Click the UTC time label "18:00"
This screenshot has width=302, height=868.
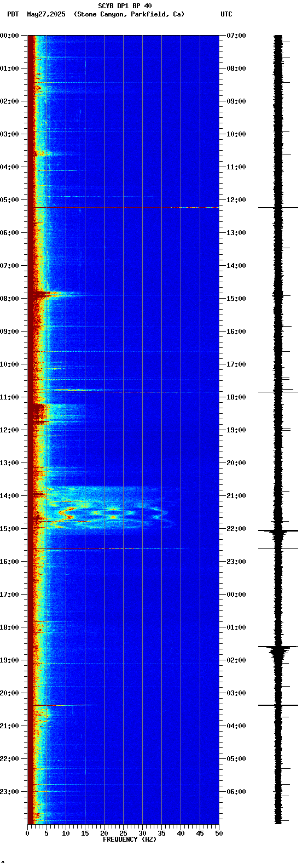[x=236, y=397]
